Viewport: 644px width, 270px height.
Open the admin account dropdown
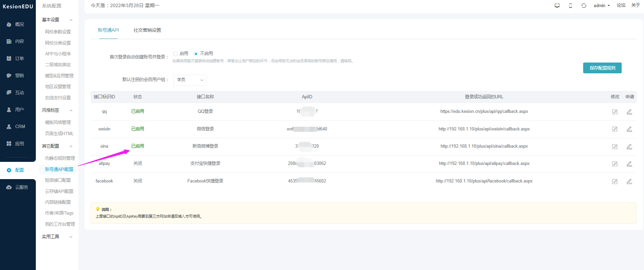(x=602, y=6)
